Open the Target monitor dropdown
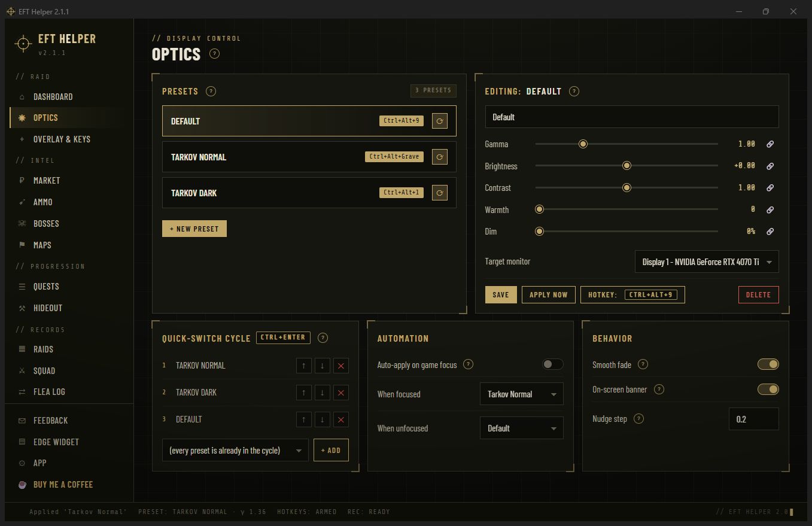 point(707,262)
